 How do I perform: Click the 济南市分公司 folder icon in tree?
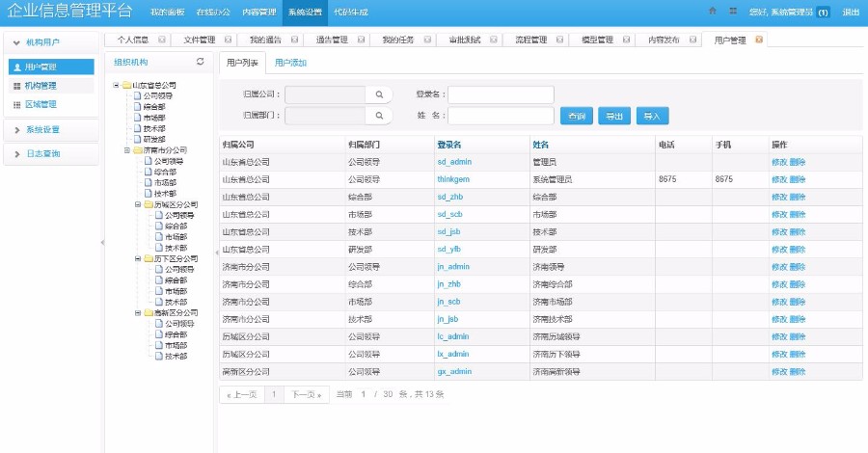click(137, 150)
